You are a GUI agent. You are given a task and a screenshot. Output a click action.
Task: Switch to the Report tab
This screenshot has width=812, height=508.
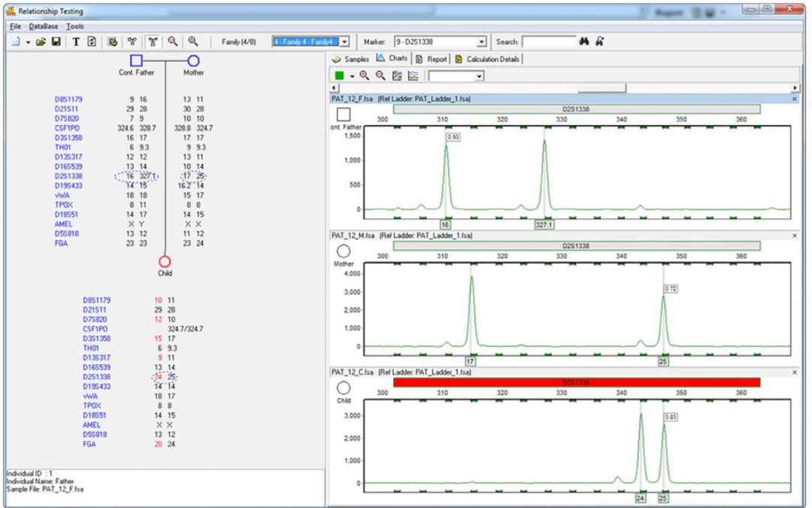[x=432, y=59]
